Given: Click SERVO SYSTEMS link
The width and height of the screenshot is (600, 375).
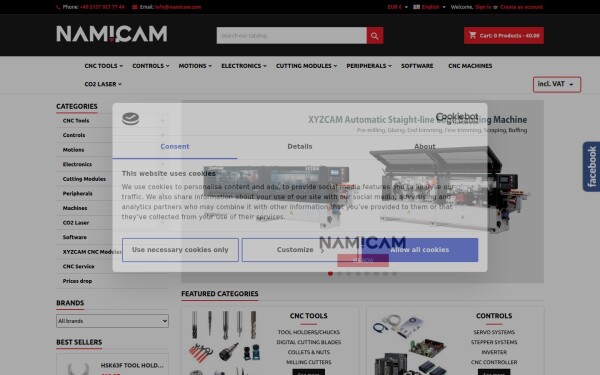Looking at the screenshot, I should 494,332.
